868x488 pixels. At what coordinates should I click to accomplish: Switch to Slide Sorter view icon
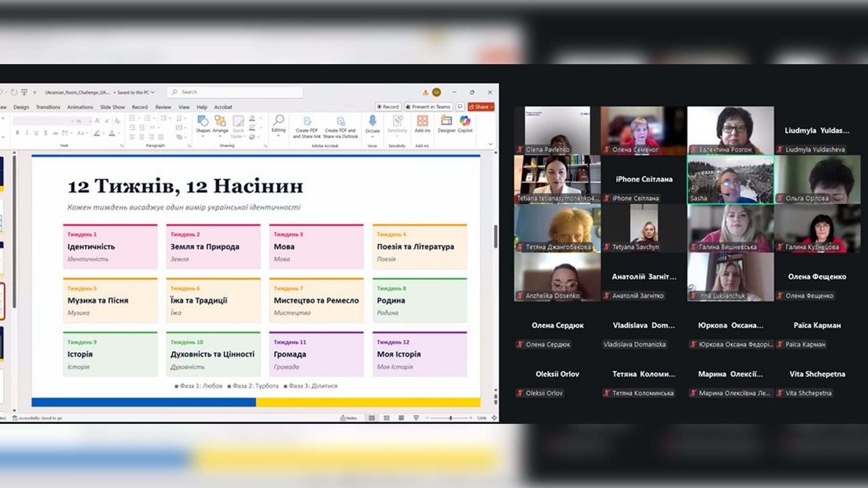click(387, 418)
